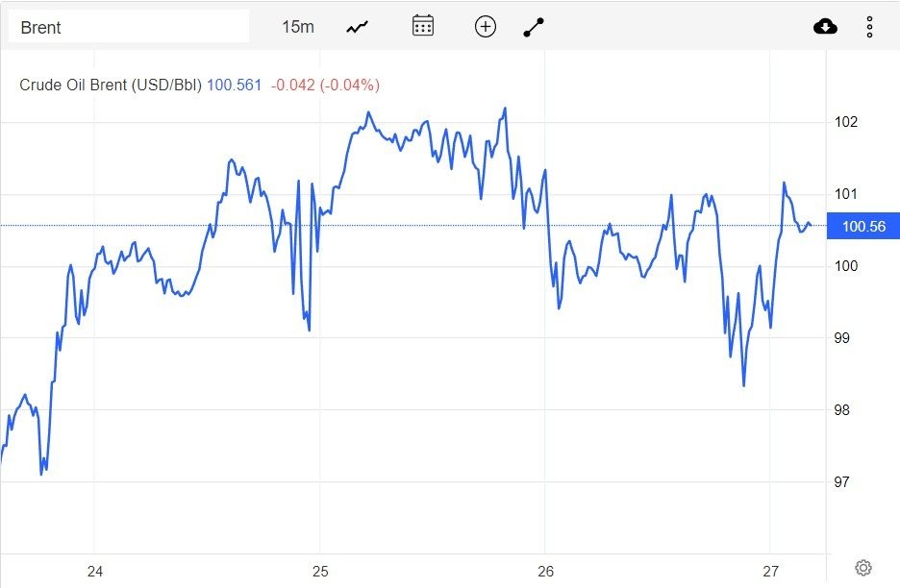
Task: Click the Brent symbol search field
Action: tap(128, 27)
